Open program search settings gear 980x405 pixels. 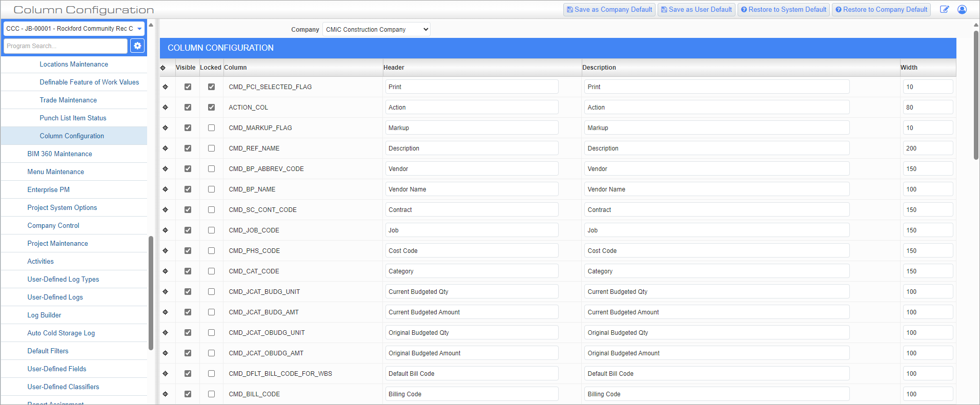(x=137, y=46)
